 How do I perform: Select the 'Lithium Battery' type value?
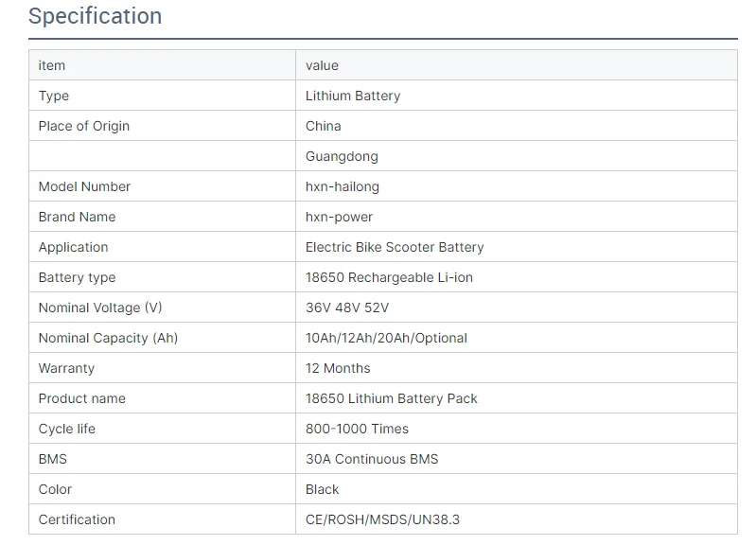click(353, 96)
